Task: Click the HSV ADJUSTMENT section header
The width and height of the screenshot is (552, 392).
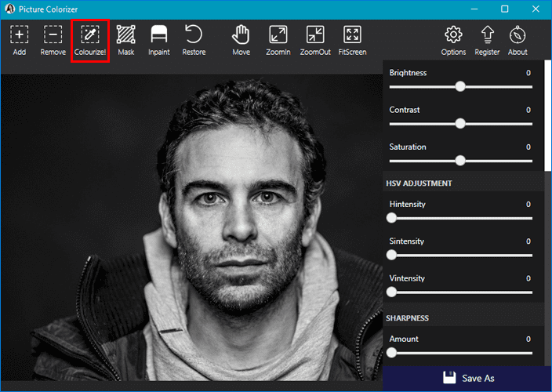Action: 419,183
